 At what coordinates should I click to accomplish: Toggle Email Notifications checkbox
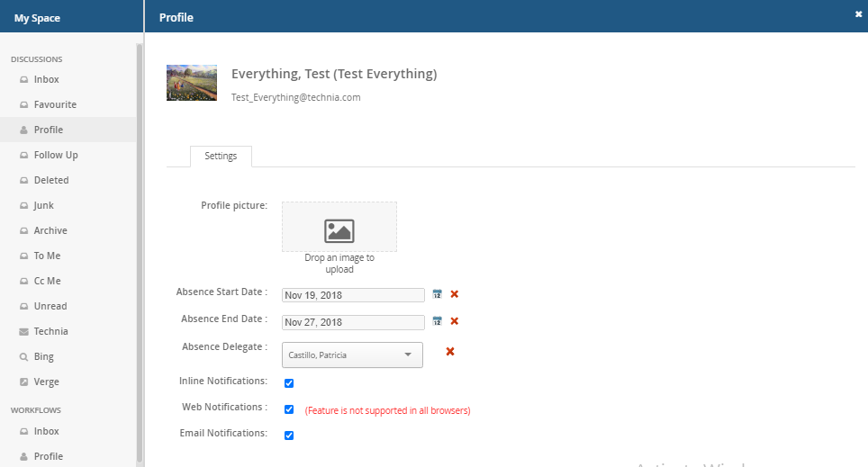tap(289, 436)
